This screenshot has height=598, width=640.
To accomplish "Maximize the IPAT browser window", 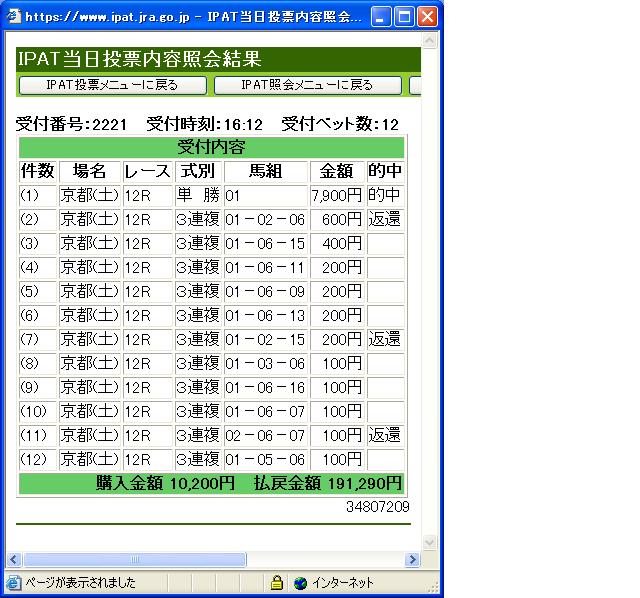I will pos(404,17).
